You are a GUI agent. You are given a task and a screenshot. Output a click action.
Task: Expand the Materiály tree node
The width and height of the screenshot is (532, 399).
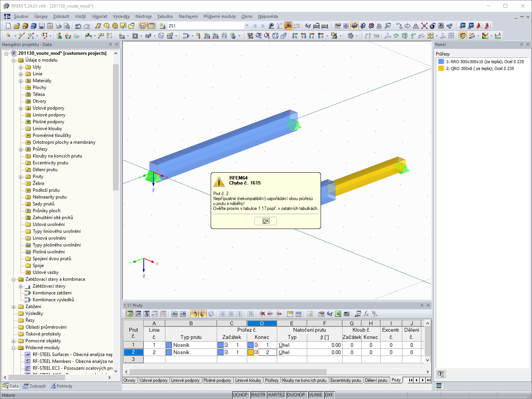(21, 81)
